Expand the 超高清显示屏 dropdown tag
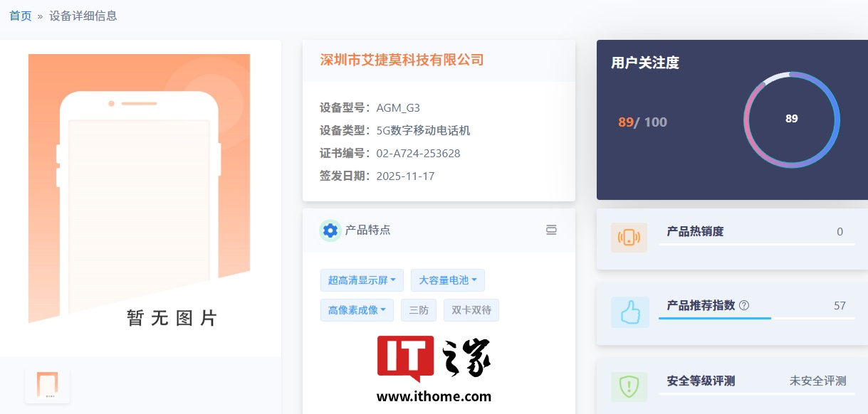The width and height of the screenshot is (868, 414). [362, 280]
